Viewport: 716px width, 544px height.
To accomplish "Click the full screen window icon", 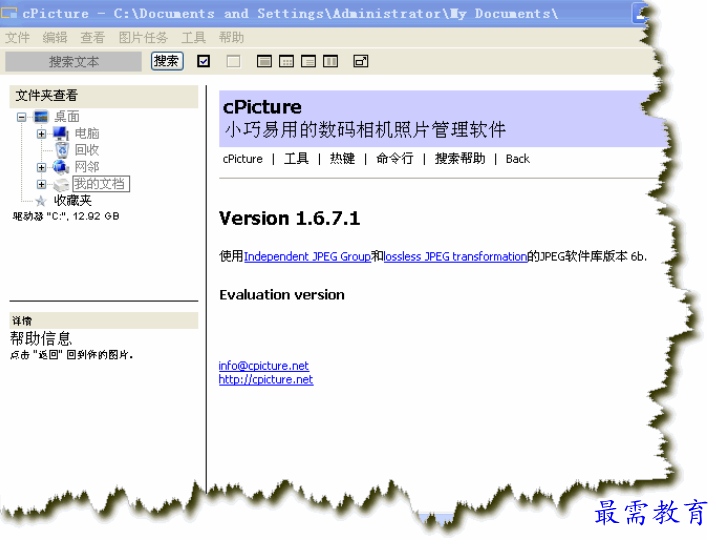I will click(361, 61).
